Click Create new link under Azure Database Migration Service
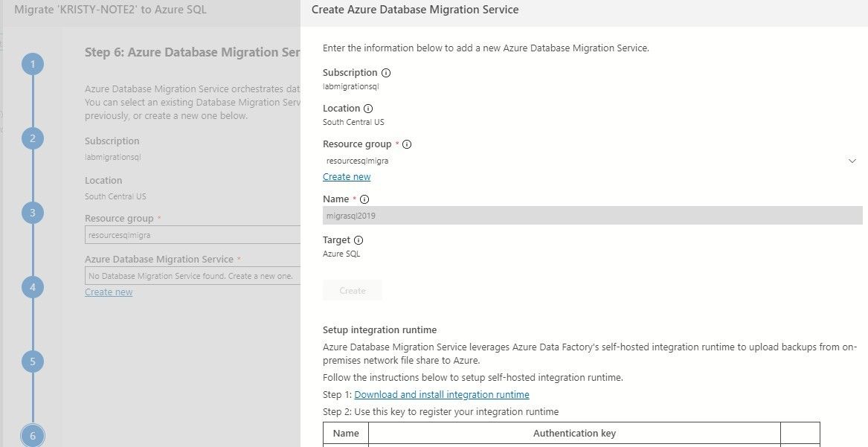 pyautogui.click(x=109, y=292)
